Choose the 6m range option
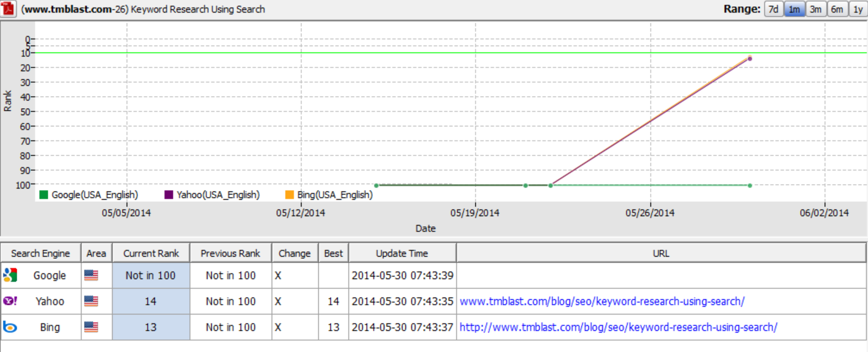The image size is (868, 352). coord(837,9)
